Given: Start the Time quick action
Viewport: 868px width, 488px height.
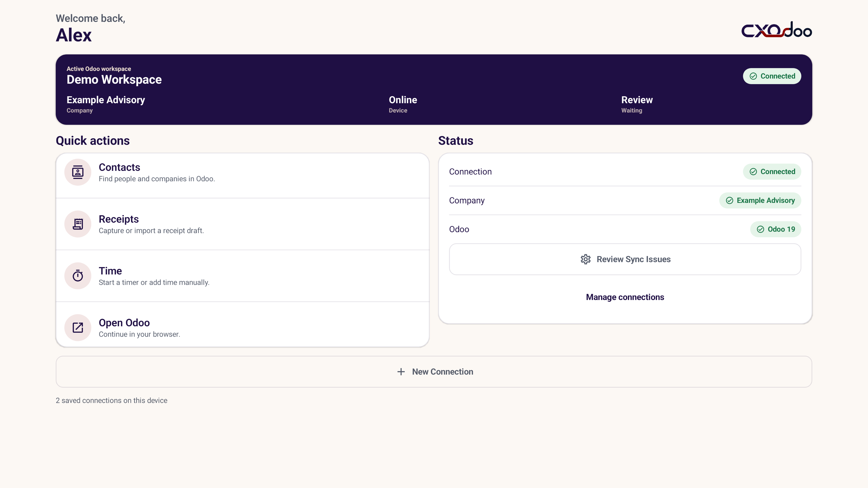Looking at the screenshot, I should (243, 276).
